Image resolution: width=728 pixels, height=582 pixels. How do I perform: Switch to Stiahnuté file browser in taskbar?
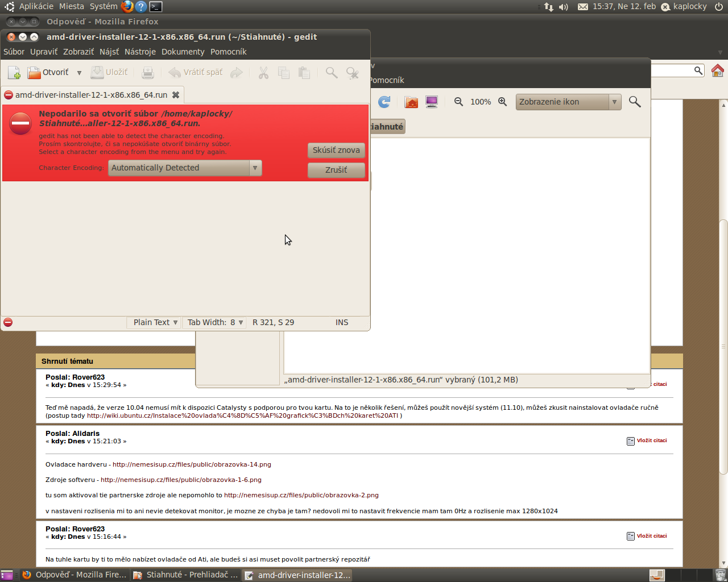point(185,575)
